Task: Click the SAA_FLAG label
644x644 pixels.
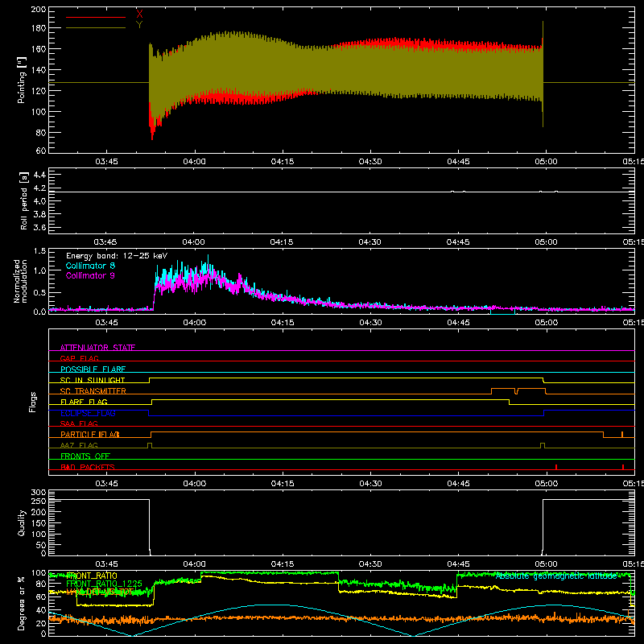Action: [79, 423]
